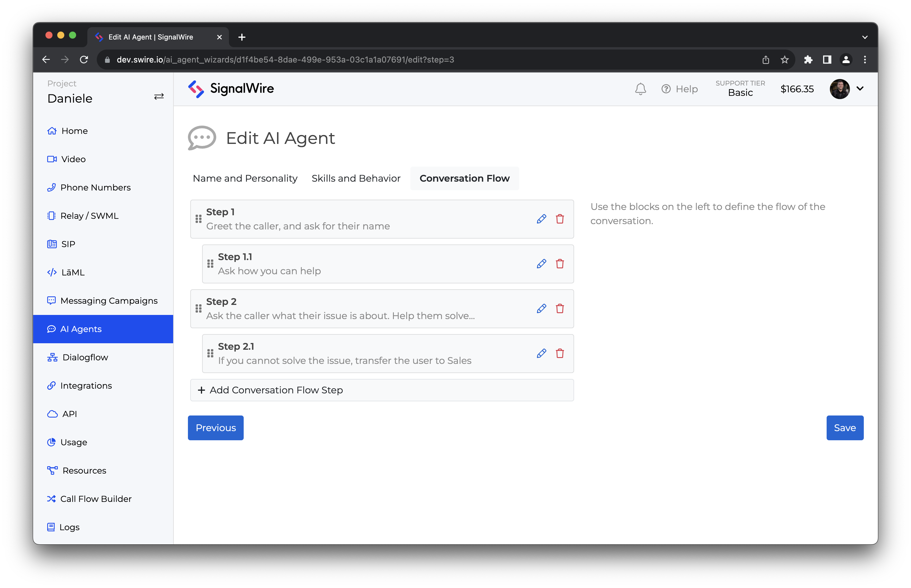The image size is (911, 588).
Task: Share the page from the address bar
Action: click(766, 60)
